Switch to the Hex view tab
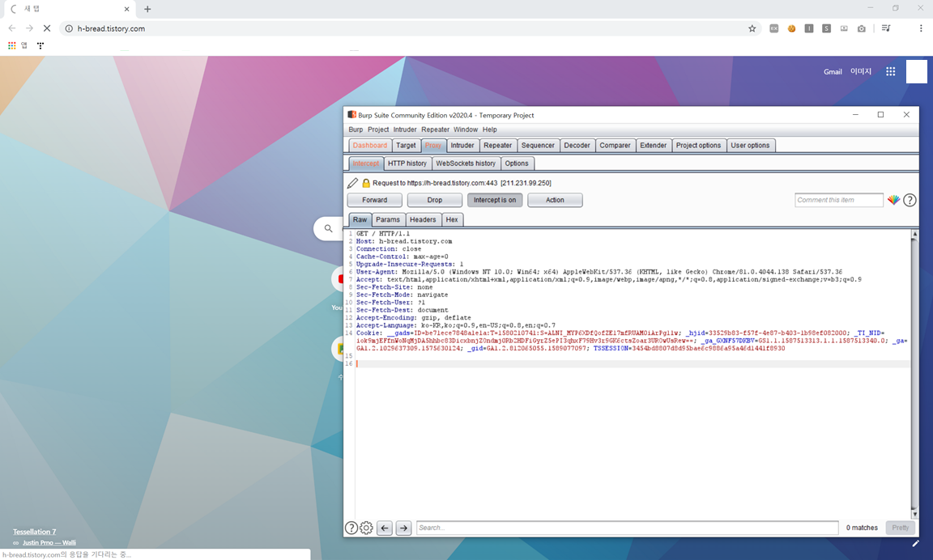Viewport: 933px width, 560px height. [x=452, y=220]
